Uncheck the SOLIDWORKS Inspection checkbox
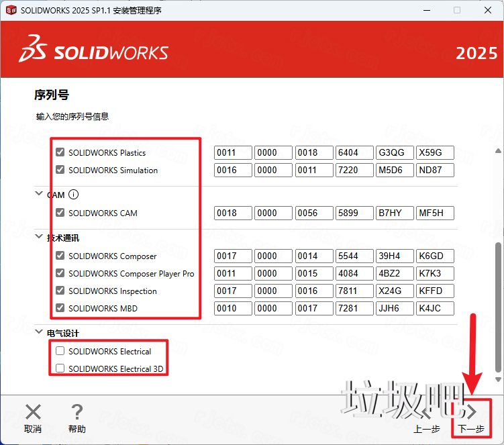The width and height of the screenshot is (504, 445). click(x=60, y=291)
